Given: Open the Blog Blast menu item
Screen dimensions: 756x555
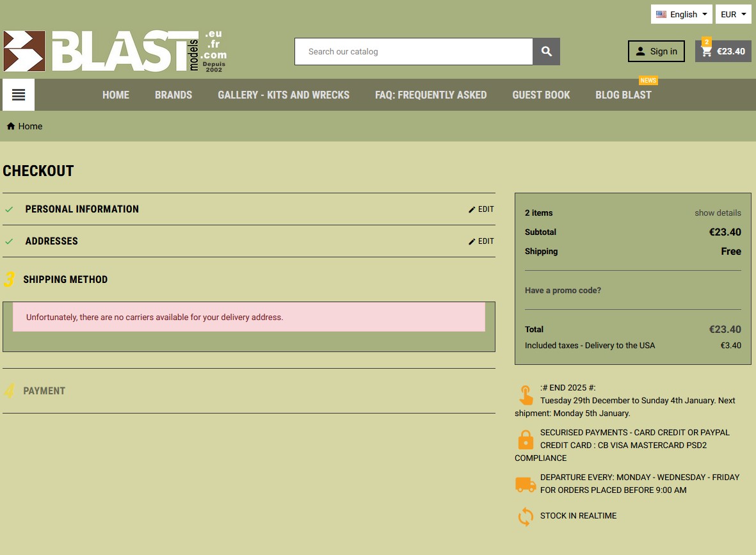Looking at the screenshot, I should (623, 95).
